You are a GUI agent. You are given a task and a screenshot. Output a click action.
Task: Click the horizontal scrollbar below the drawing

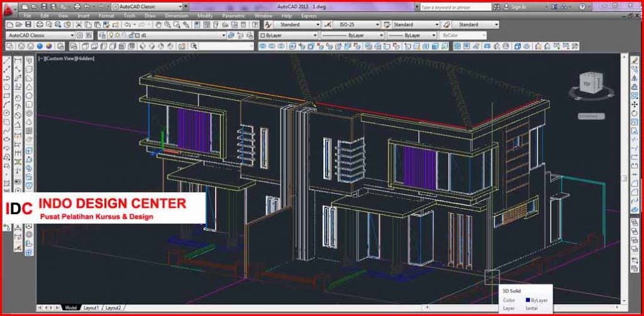pyautogui.click(x=521, y=307)
